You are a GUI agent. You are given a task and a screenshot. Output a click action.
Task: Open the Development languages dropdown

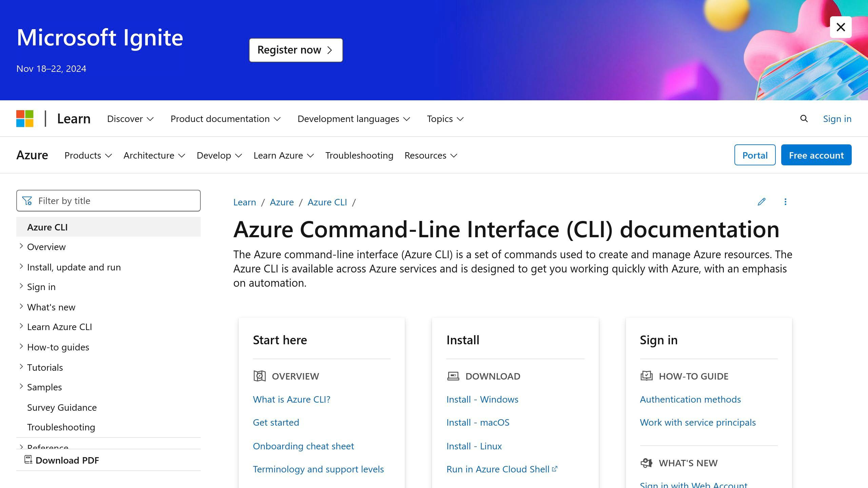(x=354, y=119)
